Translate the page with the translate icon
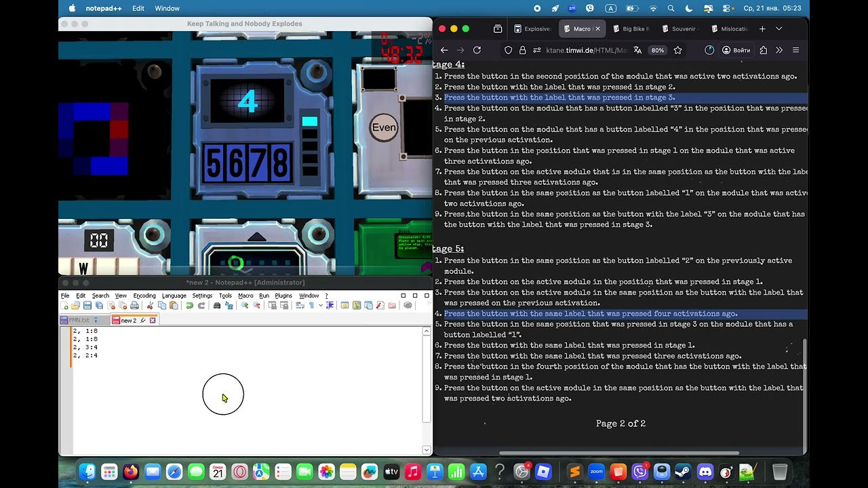The width and height of the screenshot is (868, 488). (637, 50)
